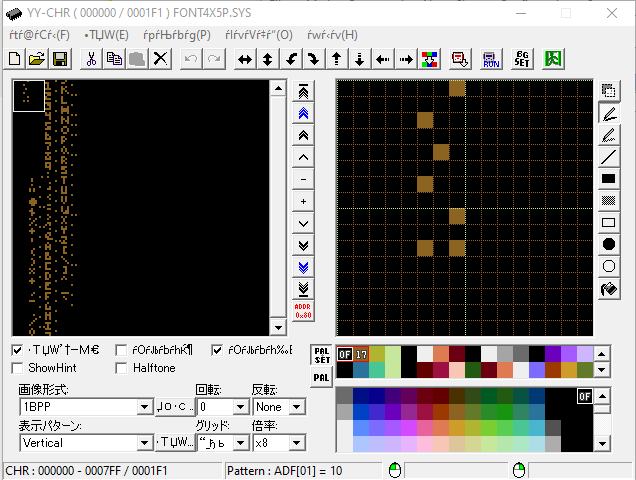Open the x8 zoom ratio dropdown

point(296,442)
